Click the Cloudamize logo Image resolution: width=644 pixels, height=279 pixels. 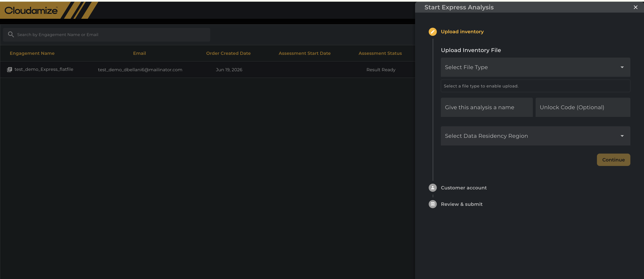[x=31, y=10]
